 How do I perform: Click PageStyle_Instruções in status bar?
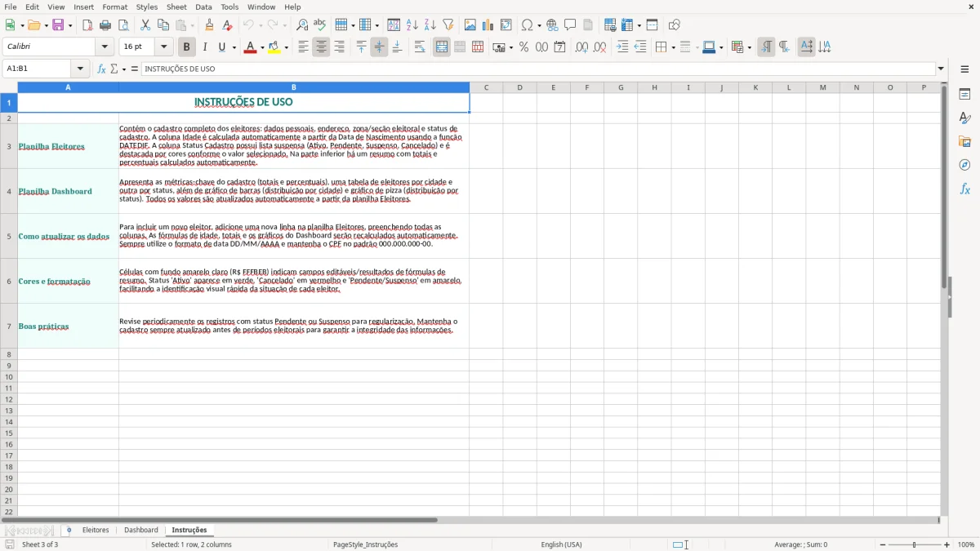pos(365,544)
